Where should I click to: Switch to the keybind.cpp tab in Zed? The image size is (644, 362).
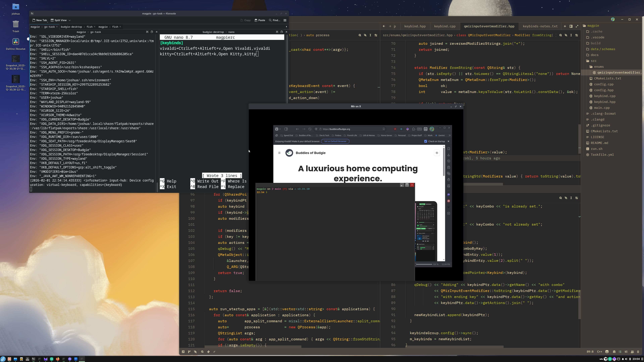[444, 26]
